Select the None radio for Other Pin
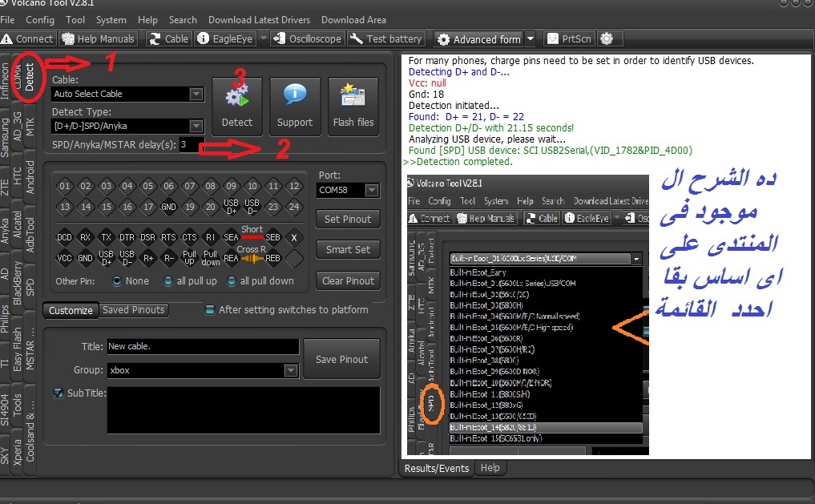The width and height of the screenshot is (815, 504). coord(117,281)
